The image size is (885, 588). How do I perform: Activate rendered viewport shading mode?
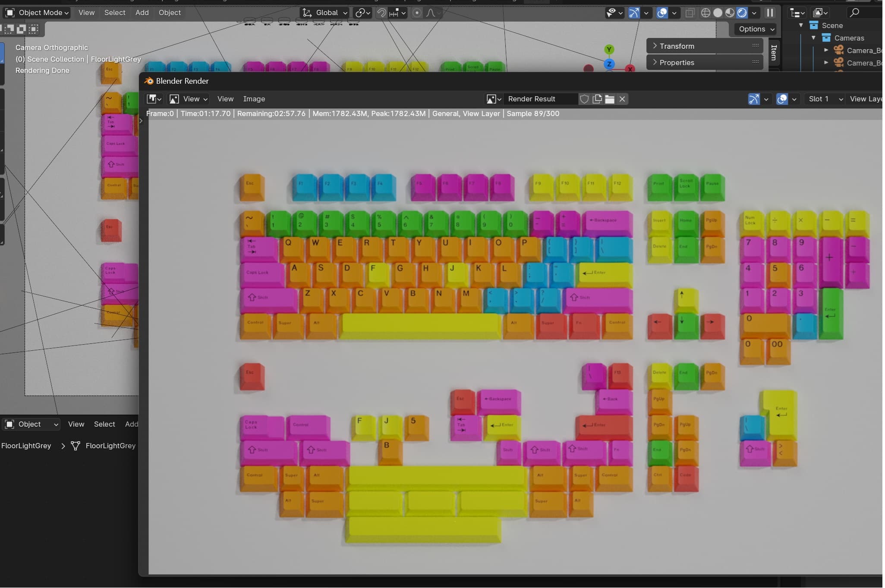point(742,13)
